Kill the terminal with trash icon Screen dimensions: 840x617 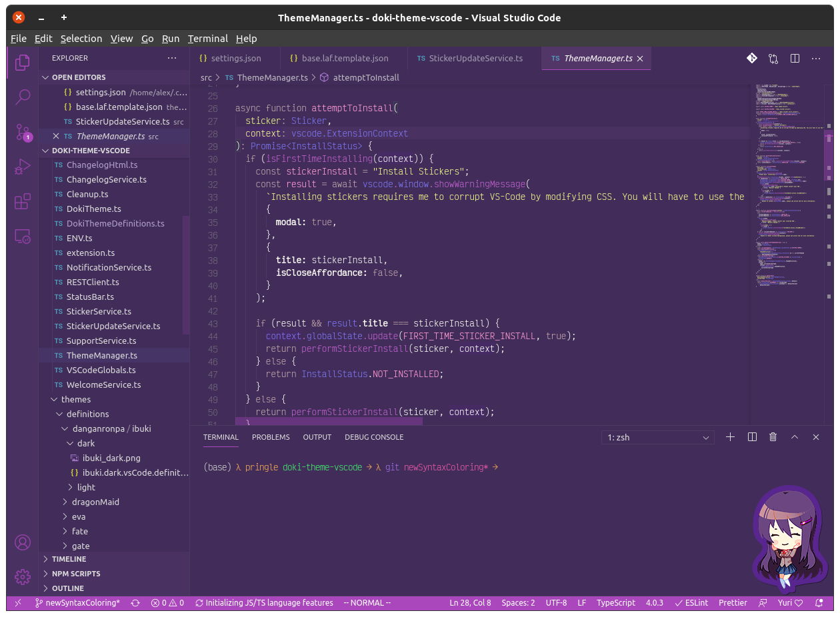tap(773, 437)
